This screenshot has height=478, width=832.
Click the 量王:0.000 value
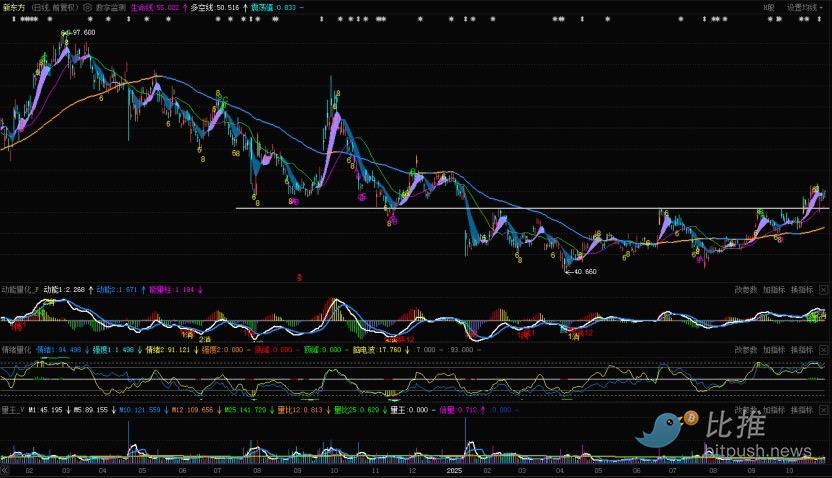pos(409,410)
